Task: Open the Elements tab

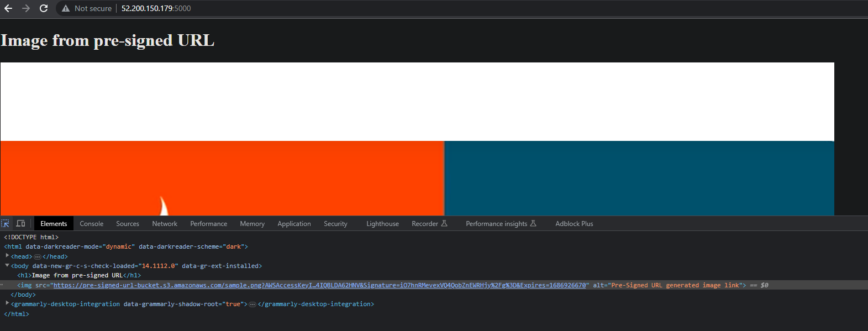Action: [54, 224]
